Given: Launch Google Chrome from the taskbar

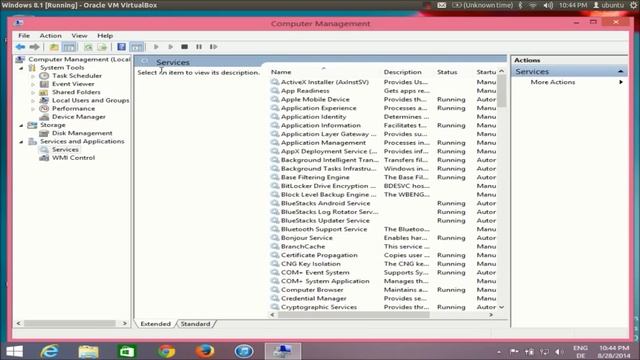Looking at the screenshot, I should tap(166, 351).
